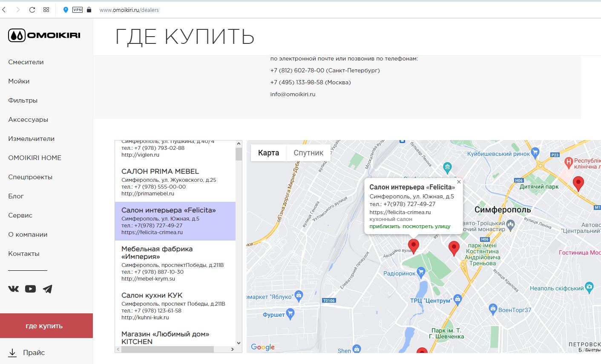Switch map to Карта view
This screenshot has width=601, height=364.
[269, 153]
